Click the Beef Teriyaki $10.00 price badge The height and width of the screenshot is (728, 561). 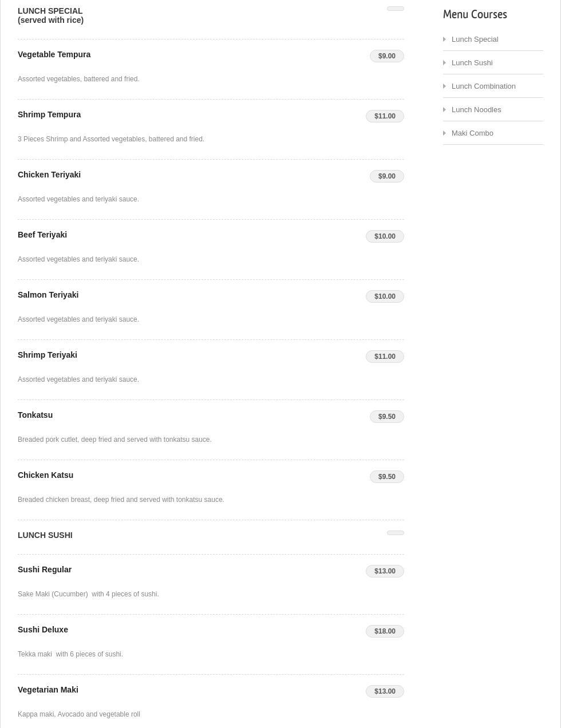pyautogui.click(x=385, y=236)
